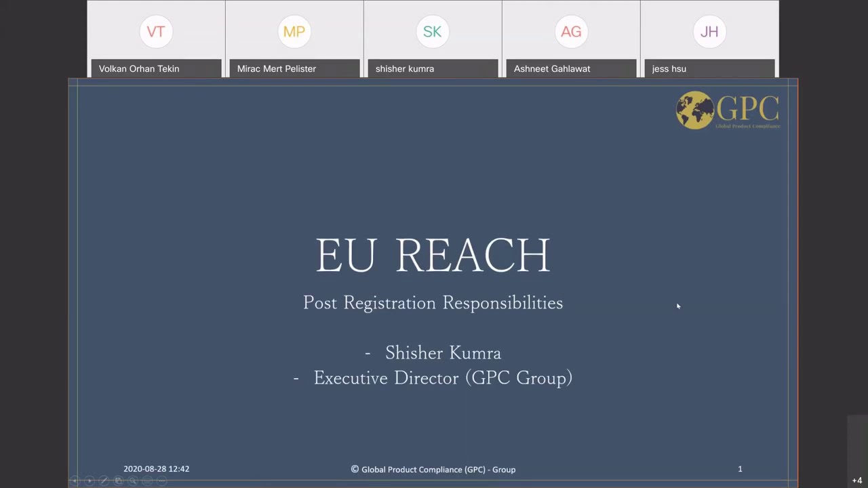Click the GPC globe logo on slide
This screenshot has width=868, height=488.
tap(728, 110)
